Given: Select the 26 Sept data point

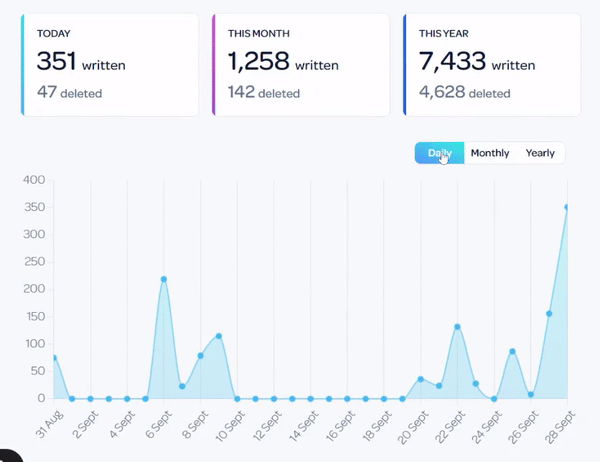Looking at the screenshot, I should point(531,394).
